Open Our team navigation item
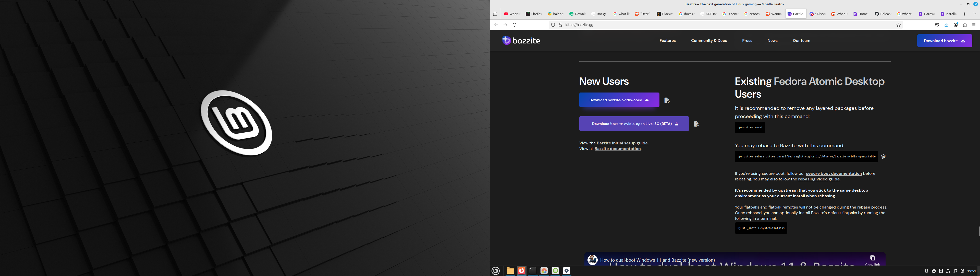Screen dimensions: 980x276 pos(801,41)
